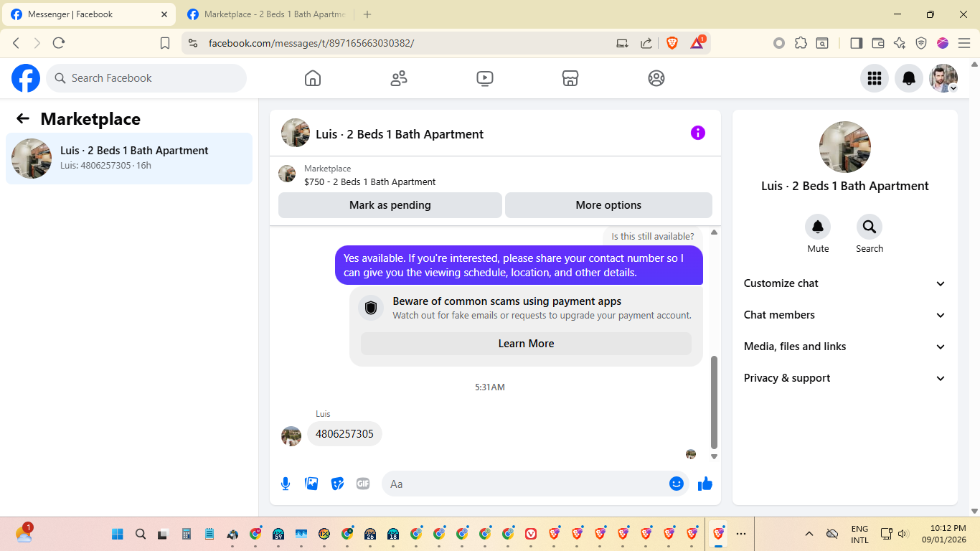This screenshot has width=980, height=551.
Task: Open the browser hamburger menu
Action: [x=964, y=43]
